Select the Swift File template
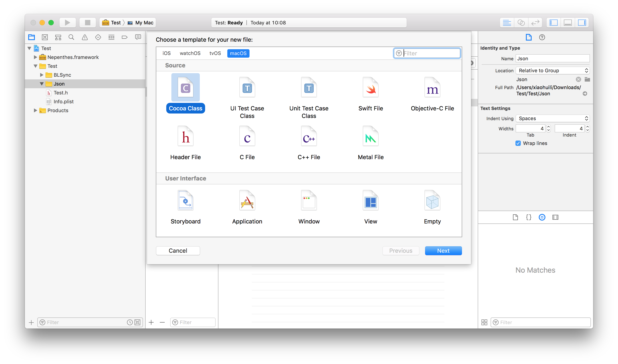618x364 pixels. [371, 94]
